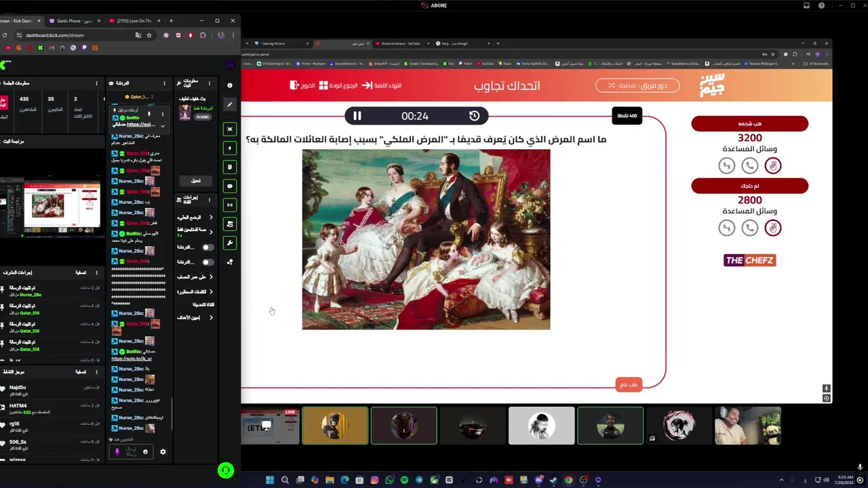Select the Najd5u activity feed entry
Screen dimensions: 868x488
51,390
